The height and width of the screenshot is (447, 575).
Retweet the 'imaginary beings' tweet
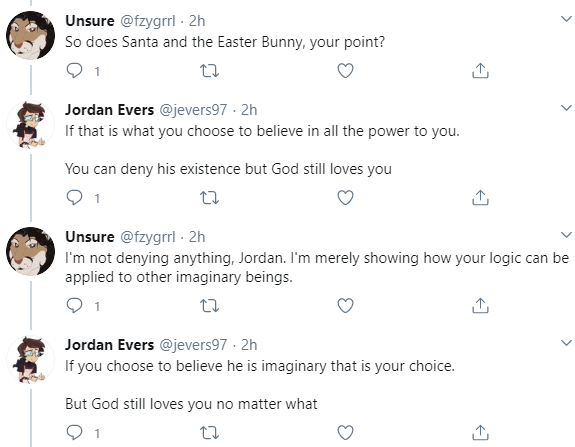tap(209, 305)
